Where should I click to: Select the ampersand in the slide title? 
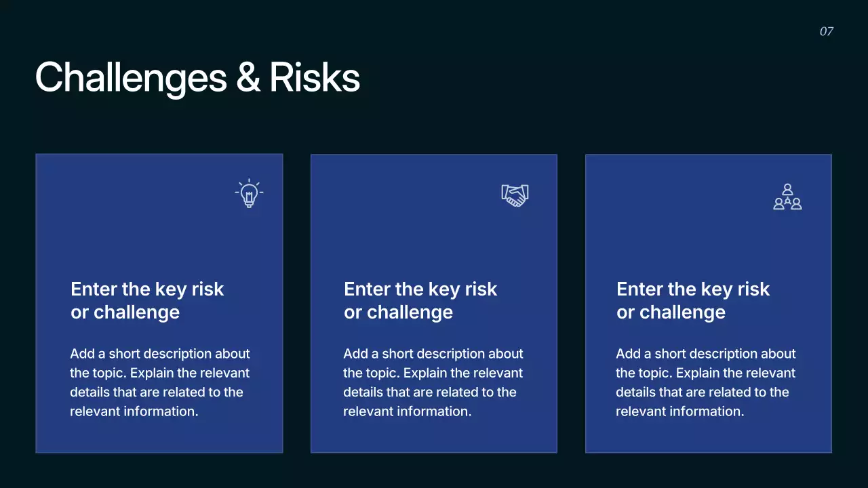coord(248,77)
